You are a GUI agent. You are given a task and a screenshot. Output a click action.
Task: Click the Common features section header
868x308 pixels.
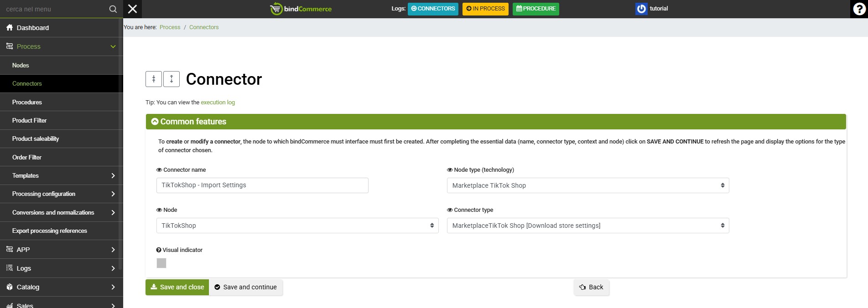click(496, 122)
